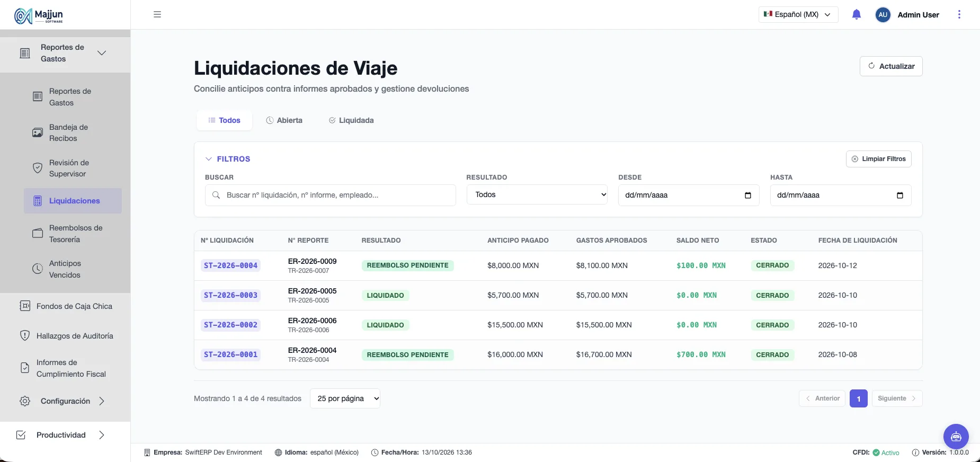Click the calendar icon in Hasta field
The width and height of the screenshot is (980, 462).
point(900,196)
